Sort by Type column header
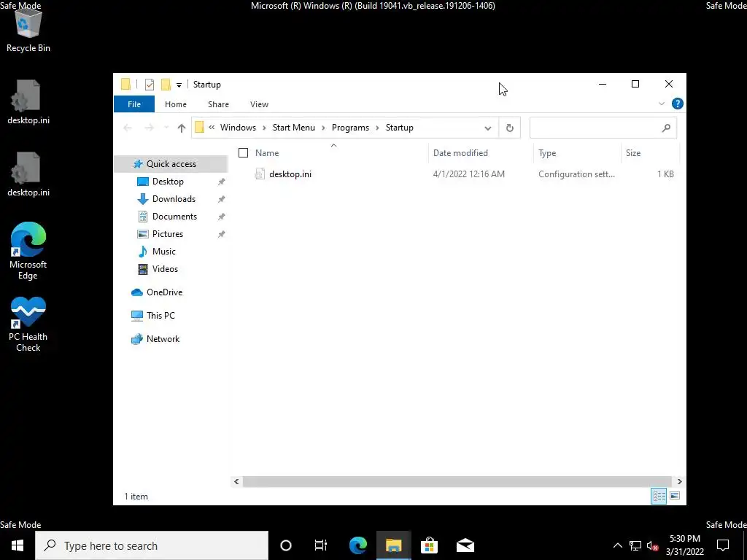This screenshot has height=560, width=747. (x=547, y=153)
